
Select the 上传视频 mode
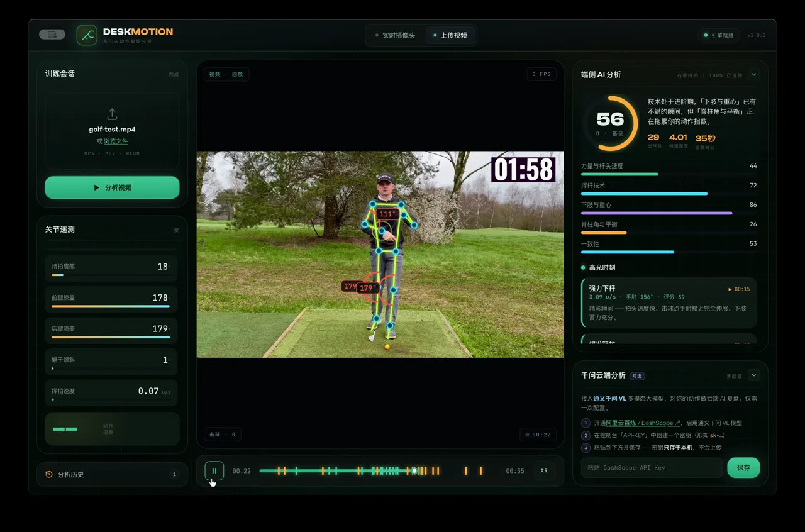click(450, 35)
